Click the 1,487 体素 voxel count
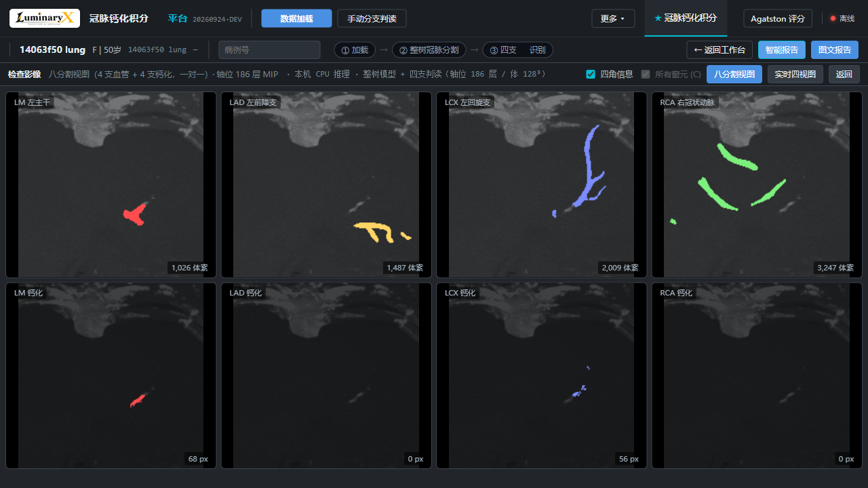Viewport: 868px width, 488px height. tap(405, 268)
